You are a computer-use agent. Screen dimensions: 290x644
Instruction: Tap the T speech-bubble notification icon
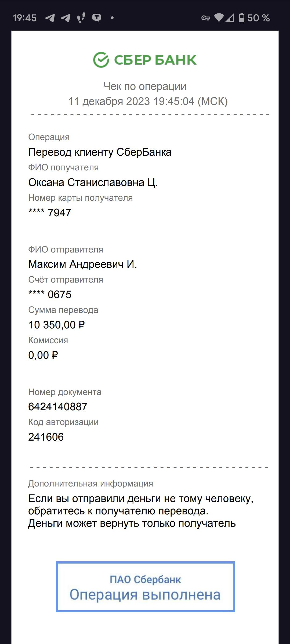click(97, 18)
